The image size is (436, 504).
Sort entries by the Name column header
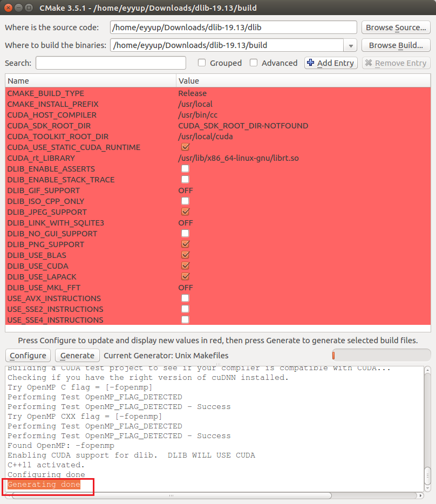[x=91, y=81]
